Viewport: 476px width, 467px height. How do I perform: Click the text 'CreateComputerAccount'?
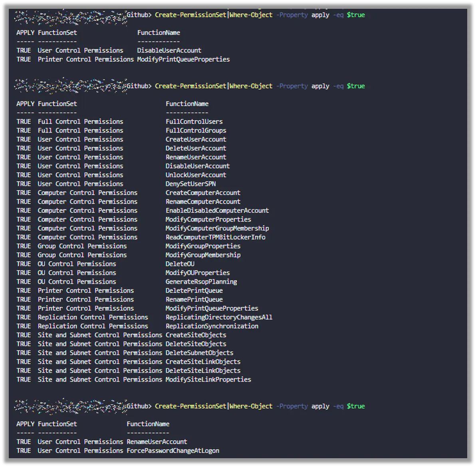(x=203, y=193)
